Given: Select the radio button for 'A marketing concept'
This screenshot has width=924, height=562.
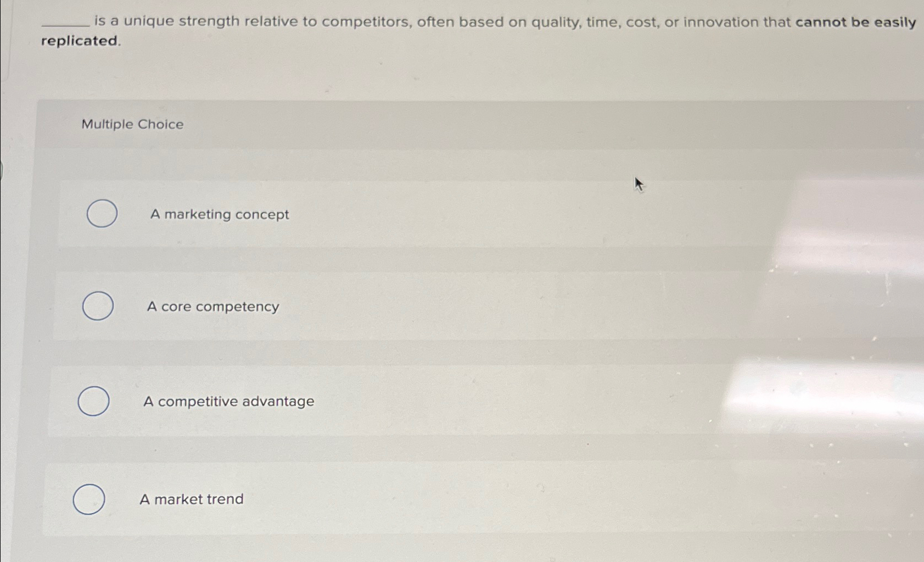Looking at the screenshot, I should [x=102, y=214].
